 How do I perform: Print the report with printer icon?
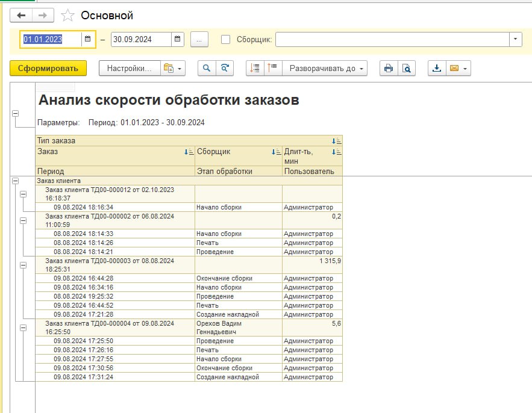click(389, 68)
